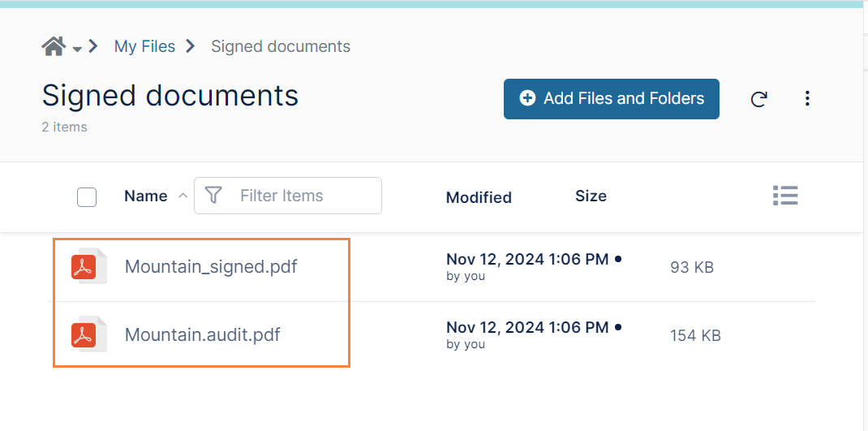
Task: Toggle the select all checkbox
Action: pos(87,196)
